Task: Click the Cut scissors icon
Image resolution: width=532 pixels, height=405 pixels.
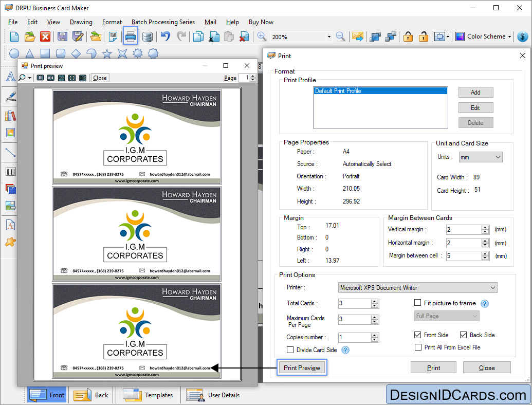Action: pos(214,36)
